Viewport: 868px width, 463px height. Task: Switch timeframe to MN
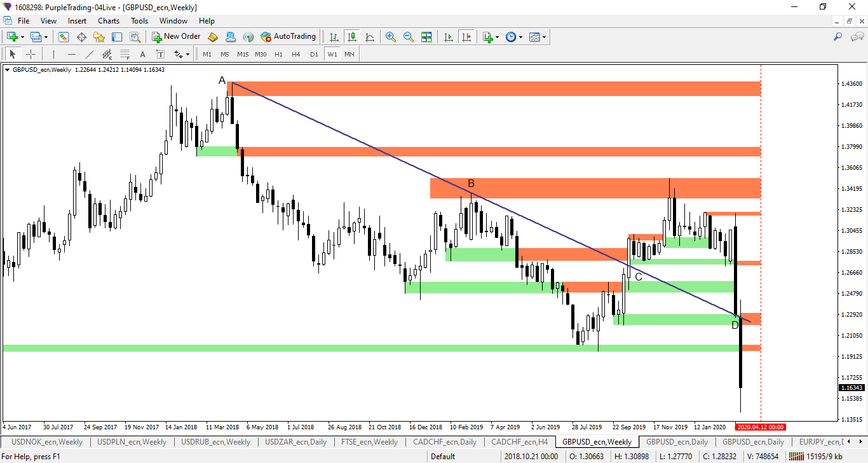coord(349,54)
